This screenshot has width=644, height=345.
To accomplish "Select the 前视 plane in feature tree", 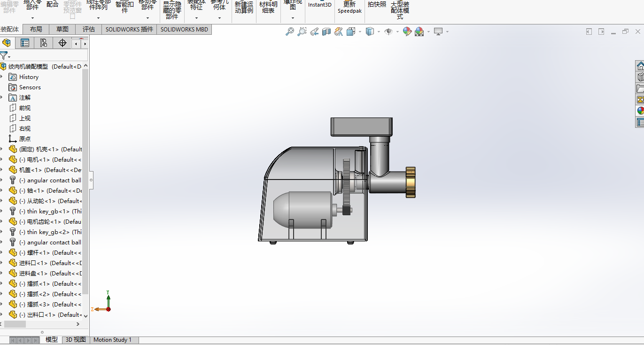I will click(24, 108).
